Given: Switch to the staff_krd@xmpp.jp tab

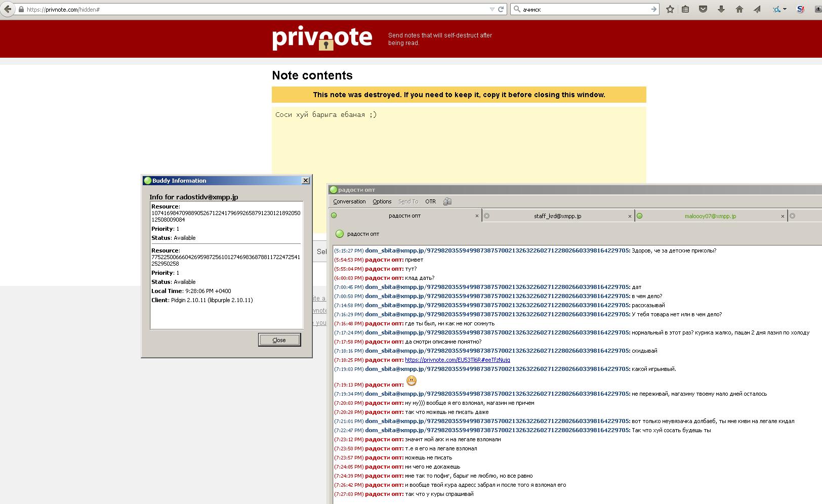Looking at the screenshot, I should click(x=558, y=216).
